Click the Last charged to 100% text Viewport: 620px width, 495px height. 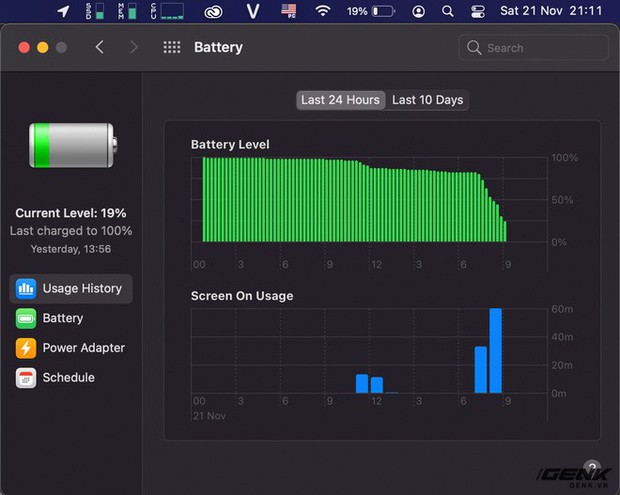click(x=71, y=231)
